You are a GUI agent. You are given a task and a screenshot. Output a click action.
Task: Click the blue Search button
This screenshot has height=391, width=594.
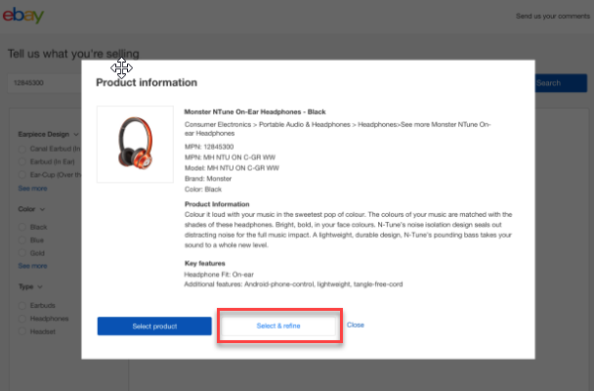561,83
